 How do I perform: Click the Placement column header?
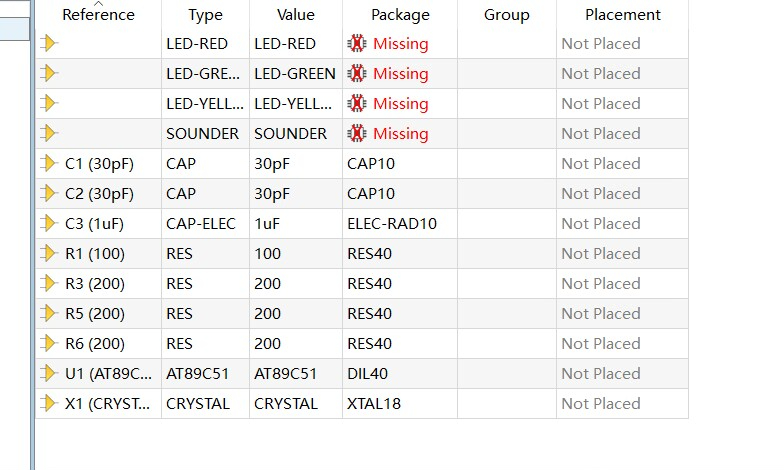(622, 14)
